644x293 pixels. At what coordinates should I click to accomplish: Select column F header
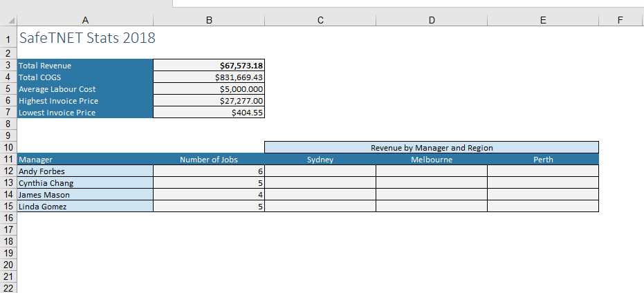pyautogui.click(x=621, y=20)
